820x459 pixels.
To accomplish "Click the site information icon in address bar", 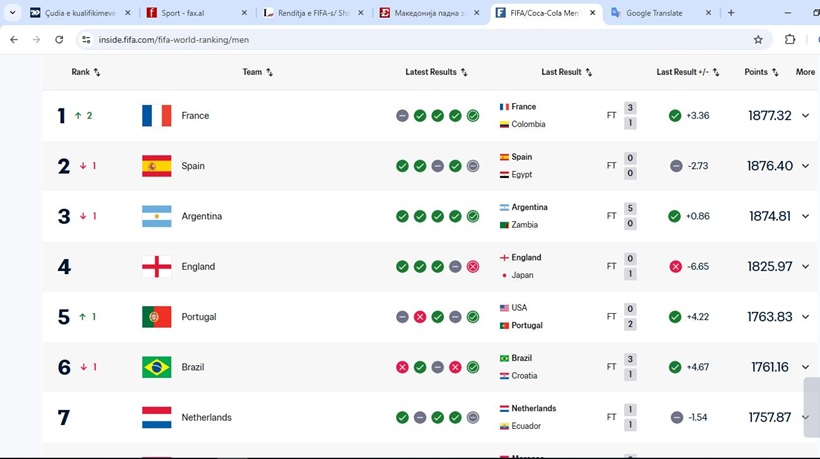I will pos(86,39).
